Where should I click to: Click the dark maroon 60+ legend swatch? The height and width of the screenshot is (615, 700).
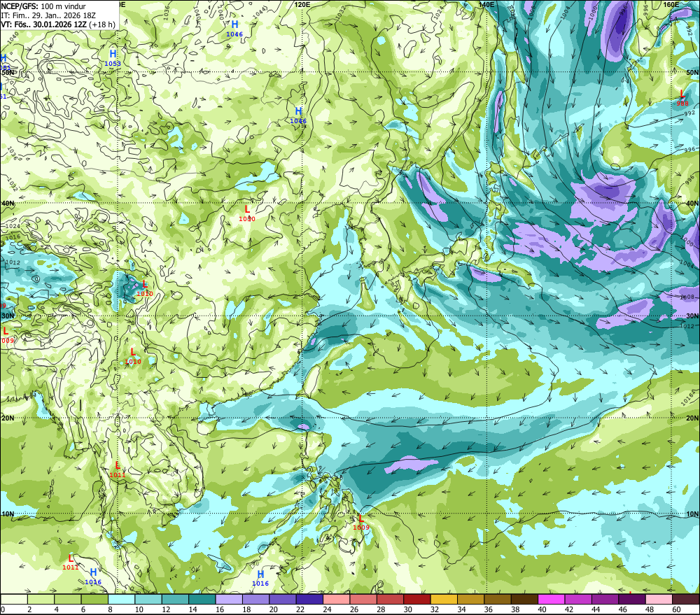(686, 599)
